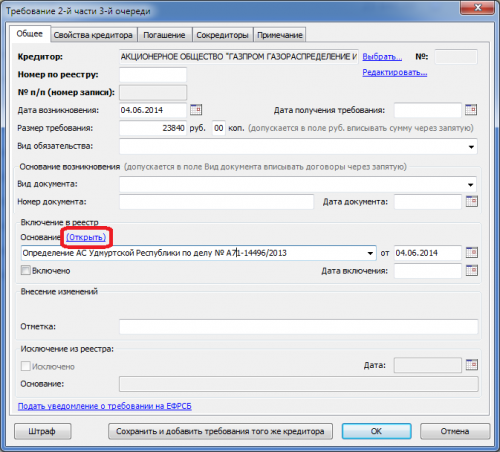Tick the Исключено checkbox

(26, 366)
